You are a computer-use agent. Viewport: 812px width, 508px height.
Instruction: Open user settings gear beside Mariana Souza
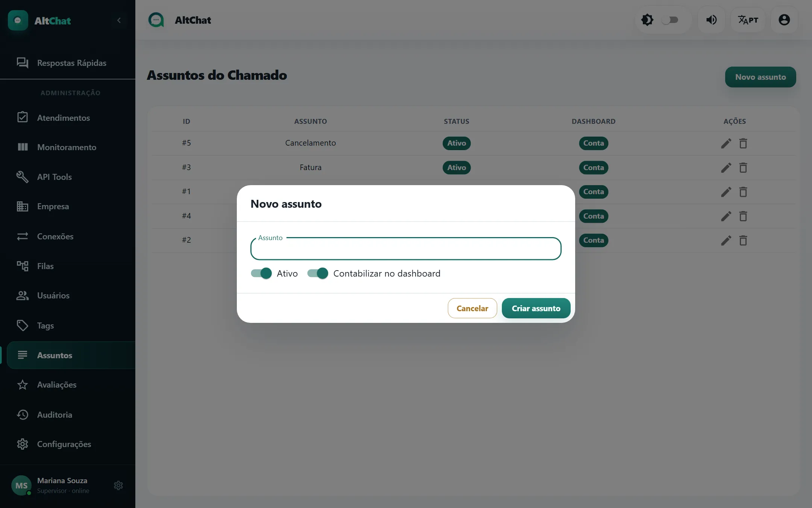click(x=118, y=485)
